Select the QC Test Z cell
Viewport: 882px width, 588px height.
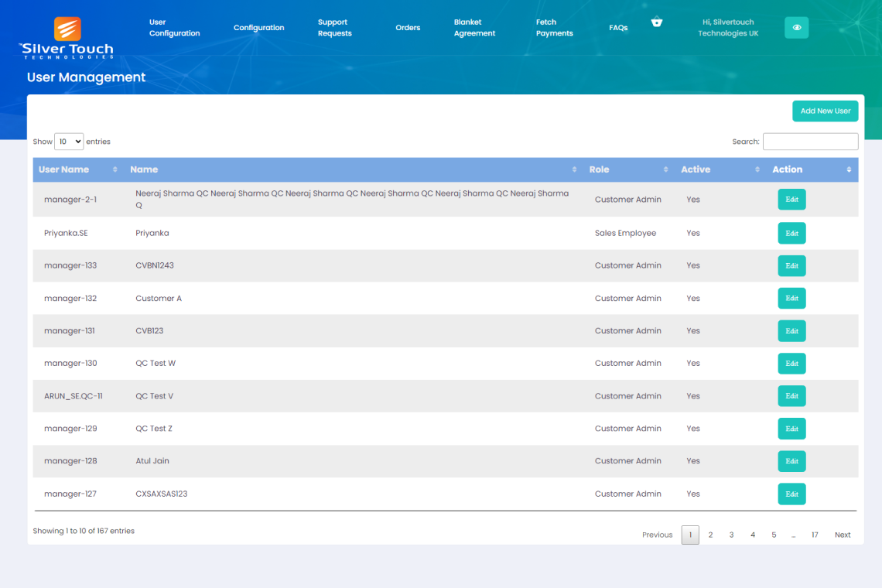tap(153, 429)
